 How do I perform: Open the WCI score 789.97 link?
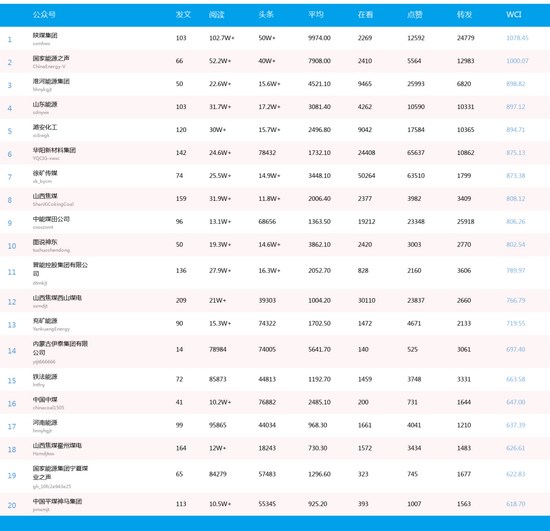click(516, 270)
